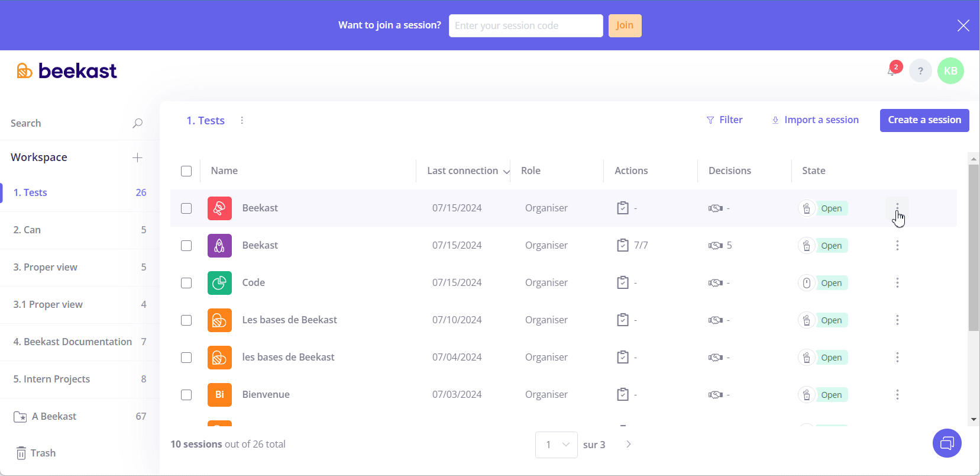The width and height of the screenshot is (980, 476).
Task: Open the Bienvenue session name
Action: point(266,395)
